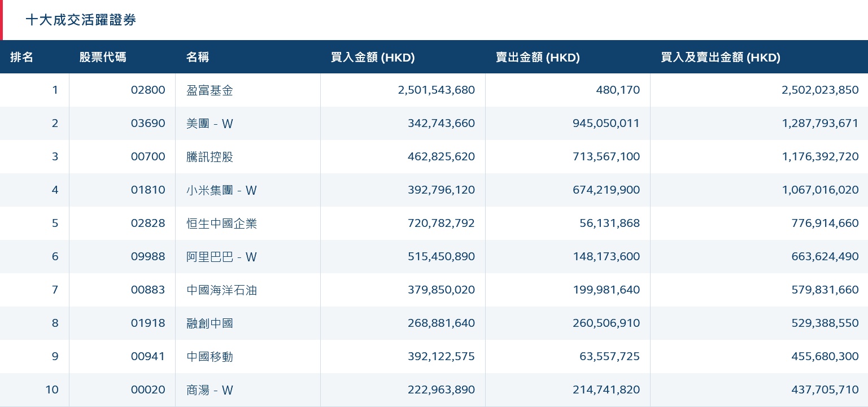Click stock code 00020
Screen dimensions: 868x407
click(x=148, y=390)
